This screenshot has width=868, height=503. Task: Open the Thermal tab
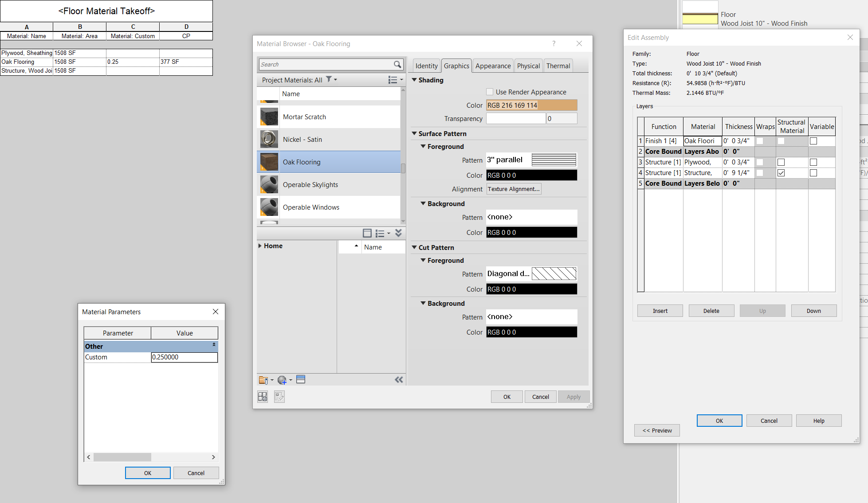coord(558,66)
